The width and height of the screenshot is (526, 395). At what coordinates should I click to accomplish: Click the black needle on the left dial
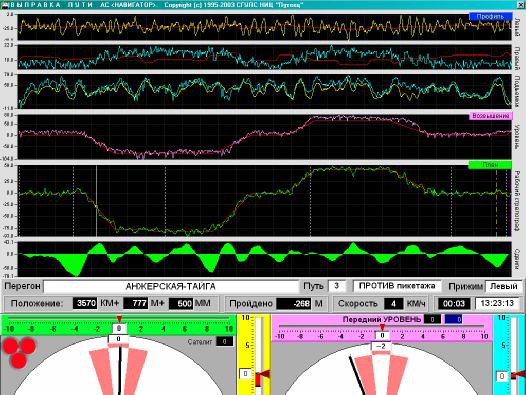point(119,371)
